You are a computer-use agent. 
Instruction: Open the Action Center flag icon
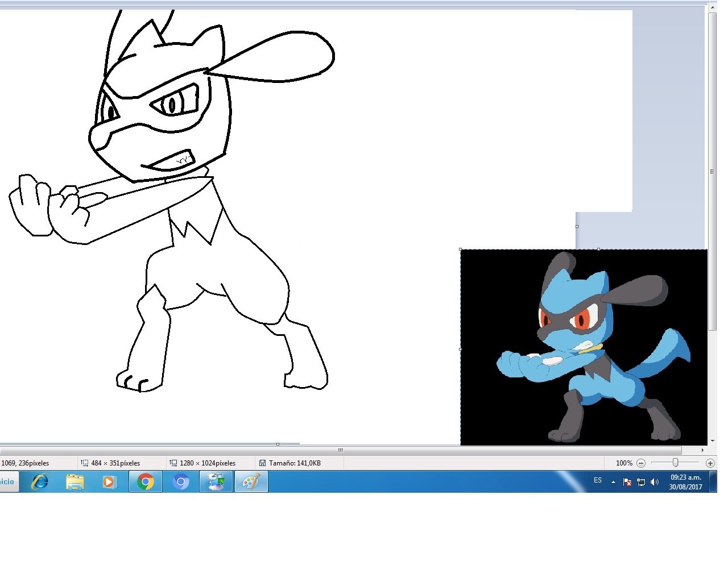(x=627, y=482)
